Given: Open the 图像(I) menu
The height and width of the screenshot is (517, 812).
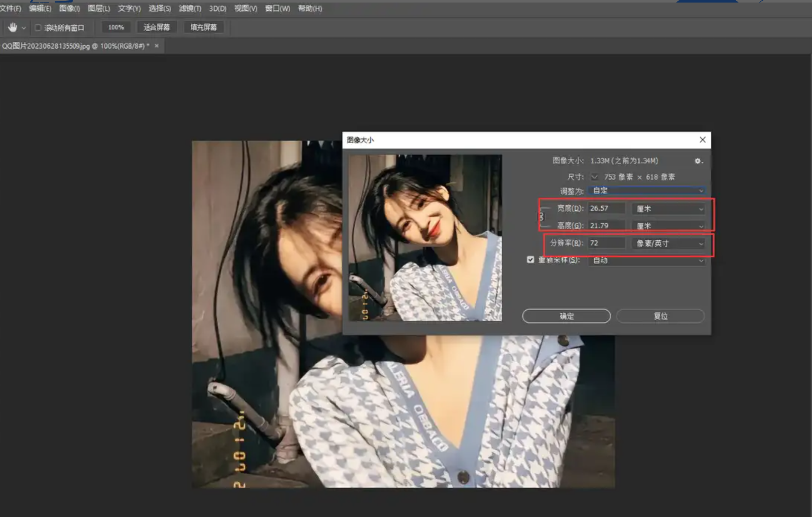Looking at the screenshot, I should tap(69, 8).
